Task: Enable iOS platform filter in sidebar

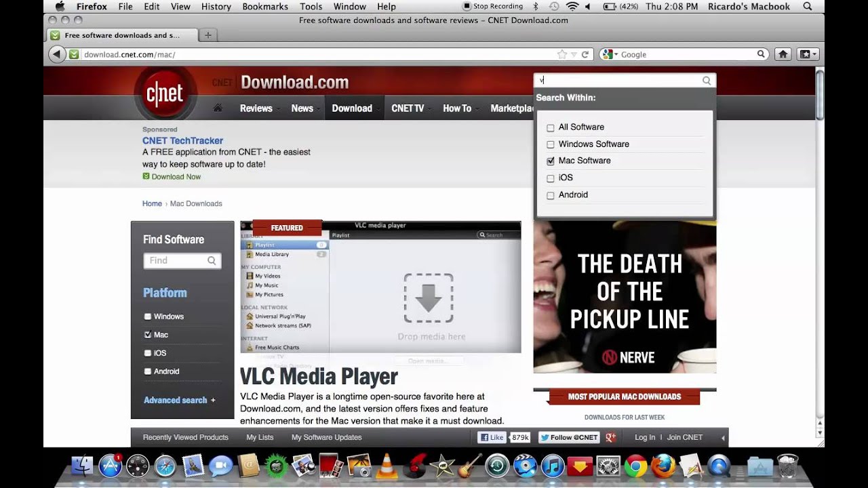Action: pos(148,353)
